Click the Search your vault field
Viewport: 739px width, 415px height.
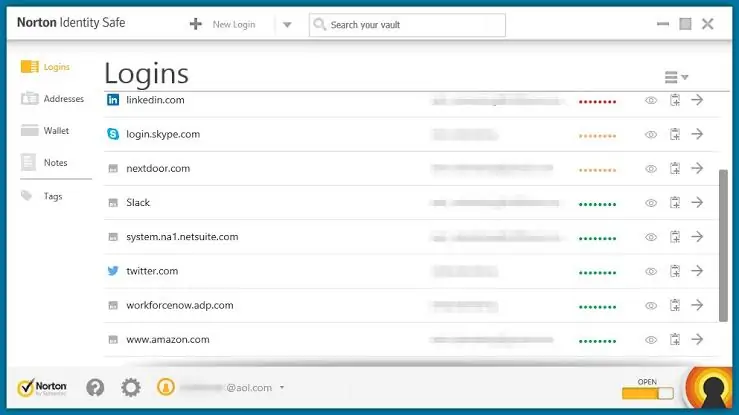pos(407,25)
